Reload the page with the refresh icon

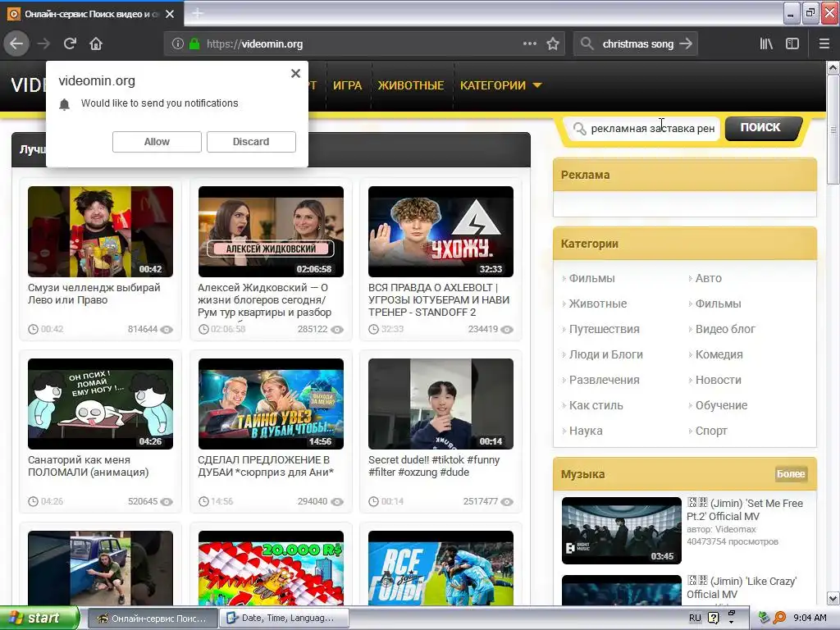click(x=70, y=43)
